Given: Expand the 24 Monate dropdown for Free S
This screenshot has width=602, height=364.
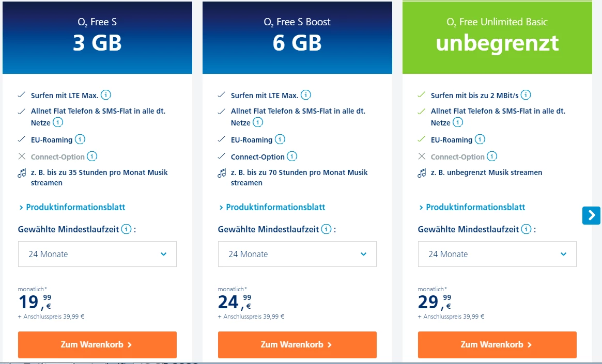Looking at the screenshot, I should click(x=97, y=254).
